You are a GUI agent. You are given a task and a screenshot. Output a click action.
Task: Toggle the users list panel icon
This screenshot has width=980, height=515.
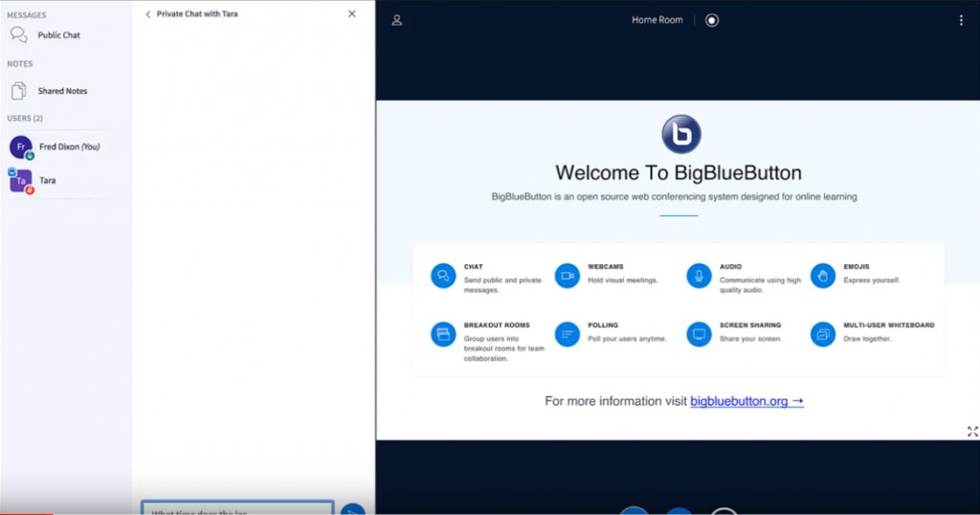397,21
